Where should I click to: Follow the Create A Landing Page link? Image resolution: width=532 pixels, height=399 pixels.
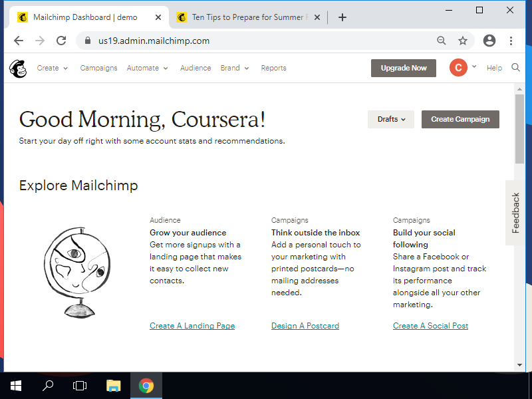point(192,326)
